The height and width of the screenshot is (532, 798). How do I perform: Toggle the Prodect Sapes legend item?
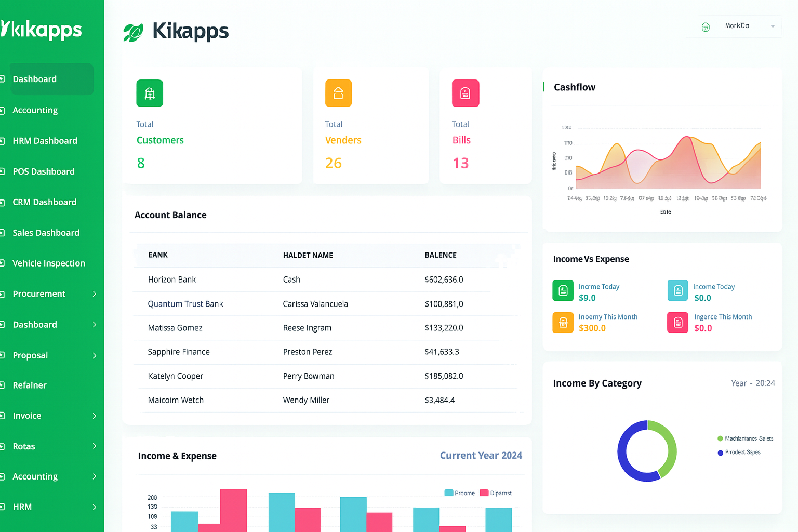(742, 453)
